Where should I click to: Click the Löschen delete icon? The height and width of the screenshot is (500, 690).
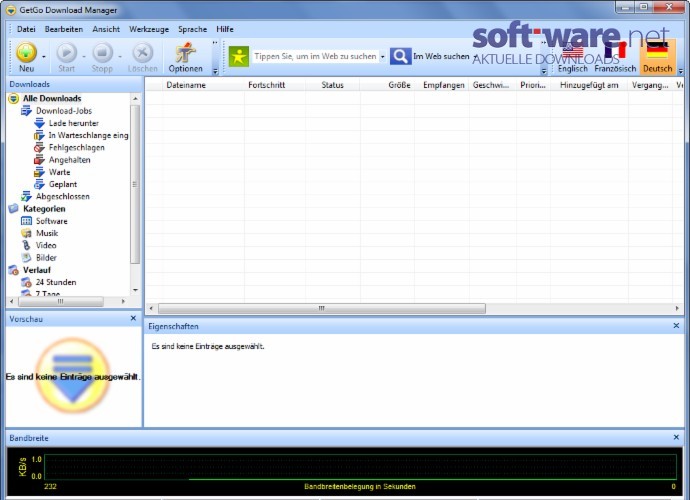(x=142, y=52)
